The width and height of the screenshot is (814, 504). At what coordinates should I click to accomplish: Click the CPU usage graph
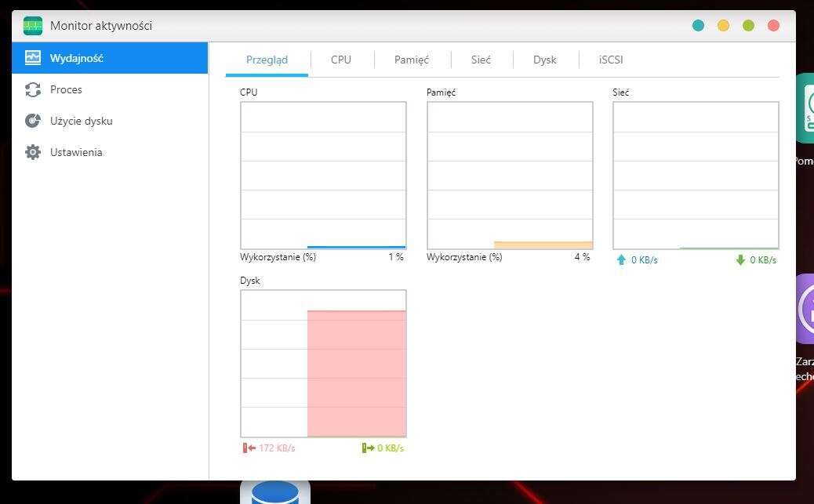click(323, 176)
